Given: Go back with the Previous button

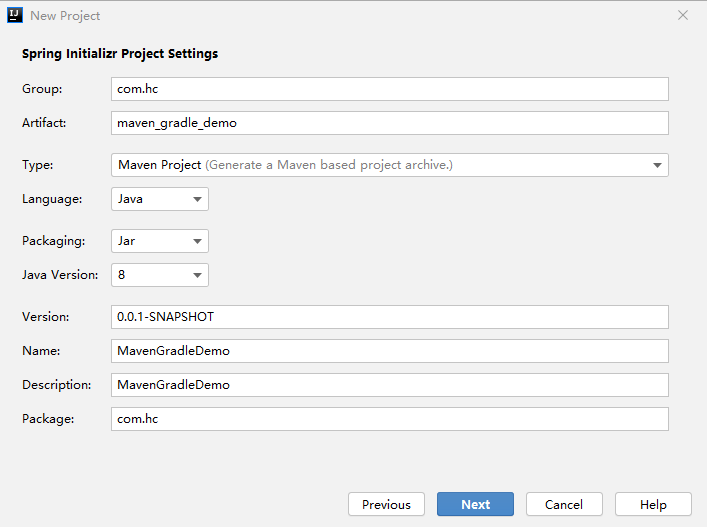Looking at the screenshot, I should coord(386,505).
